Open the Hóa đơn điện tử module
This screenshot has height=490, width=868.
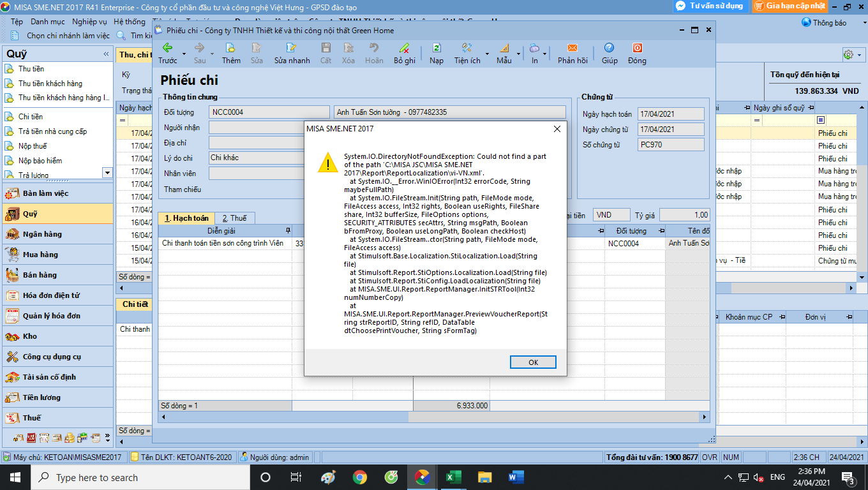pos(58,295)
